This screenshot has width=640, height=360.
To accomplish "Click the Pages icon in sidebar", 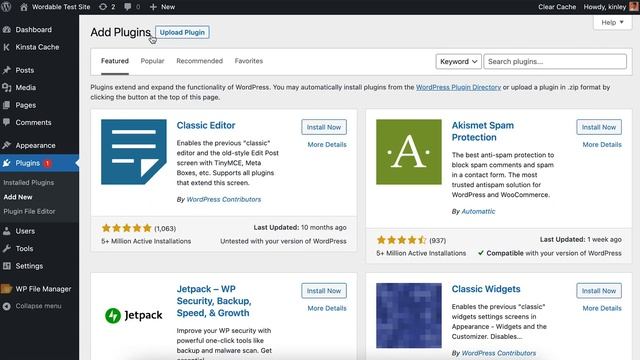I will pyautogui.click(x=7, y=105).
